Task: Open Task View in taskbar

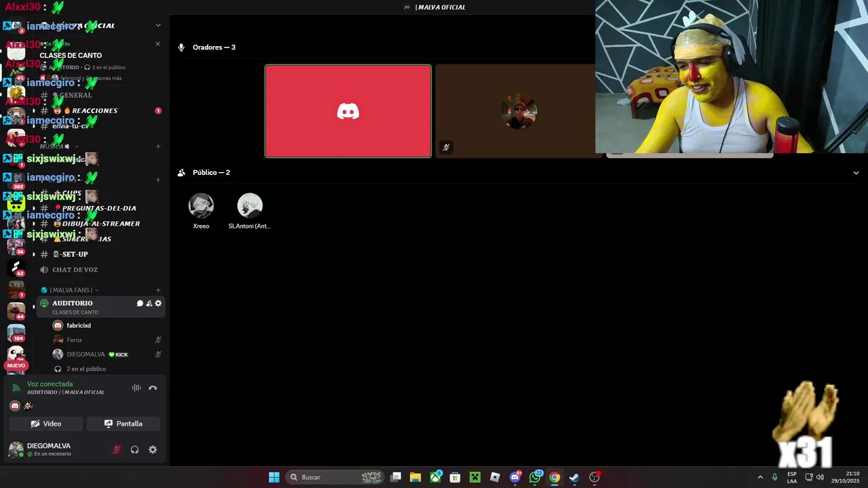Action: (396, 477)
